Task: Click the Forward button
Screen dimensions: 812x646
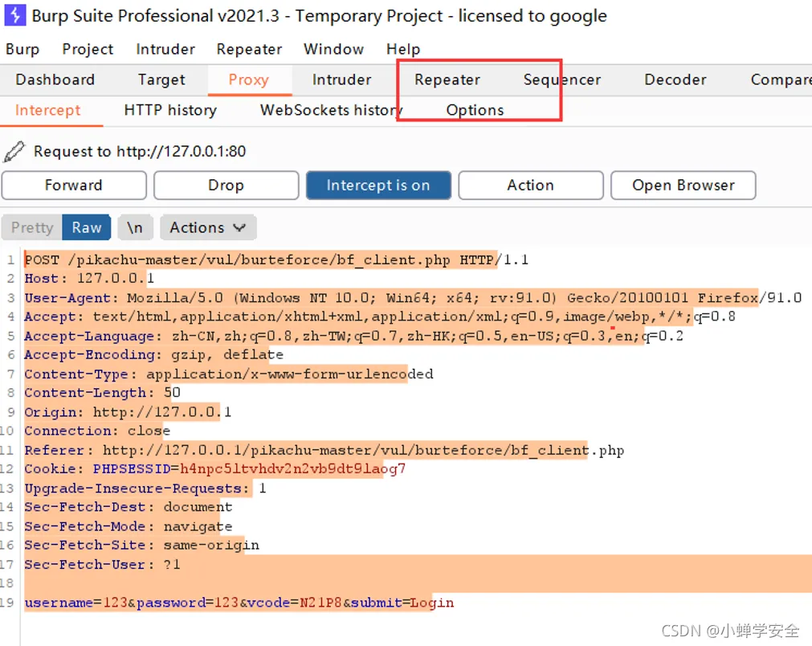Action: (74, 185)
